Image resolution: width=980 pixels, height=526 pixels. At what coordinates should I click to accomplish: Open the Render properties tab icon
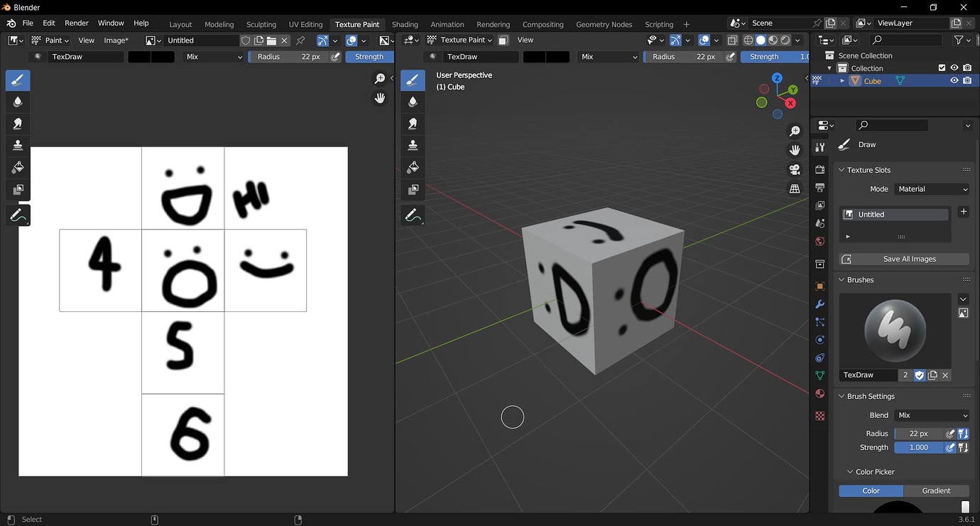(820, 169)
